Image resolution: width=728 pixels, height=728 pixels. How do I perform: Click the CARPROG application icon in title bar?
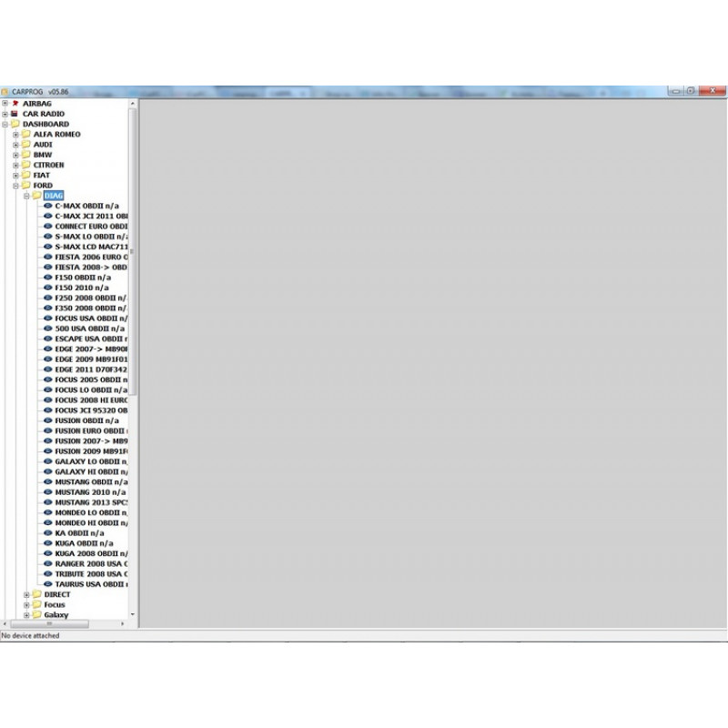coord(5,92)
